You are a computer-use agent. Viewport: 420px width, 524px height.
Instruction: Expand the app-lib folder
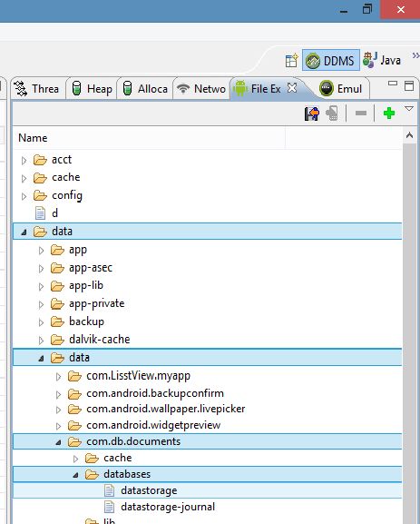click(x=41, y=286)
